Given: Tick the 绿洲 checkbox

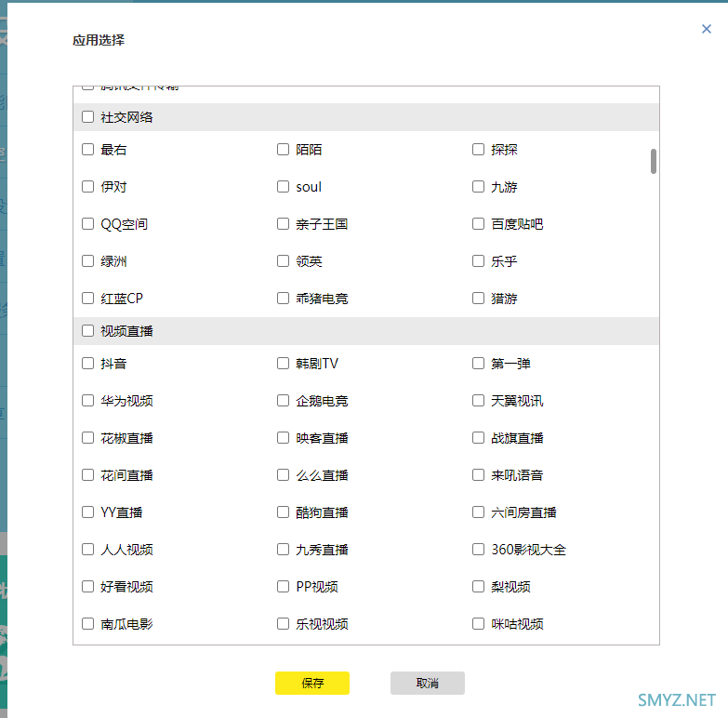Looking at the screenshot, I should [x=87, y=261].
